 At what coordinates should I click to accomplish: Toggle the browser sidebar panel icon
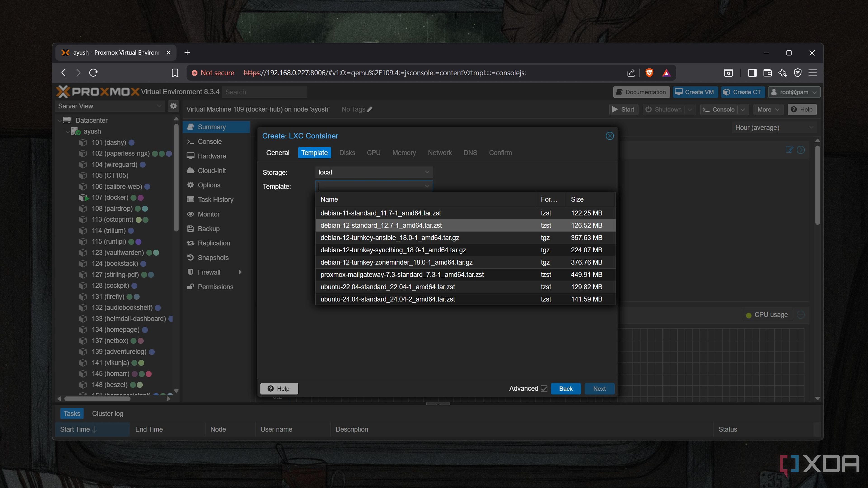pyautogui.click(x=752, y=73)
